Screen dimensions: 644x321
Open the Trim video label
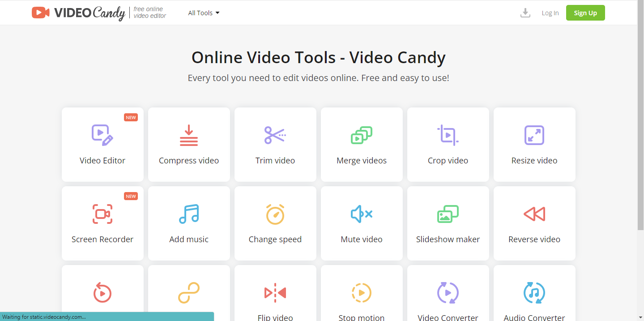275,161
